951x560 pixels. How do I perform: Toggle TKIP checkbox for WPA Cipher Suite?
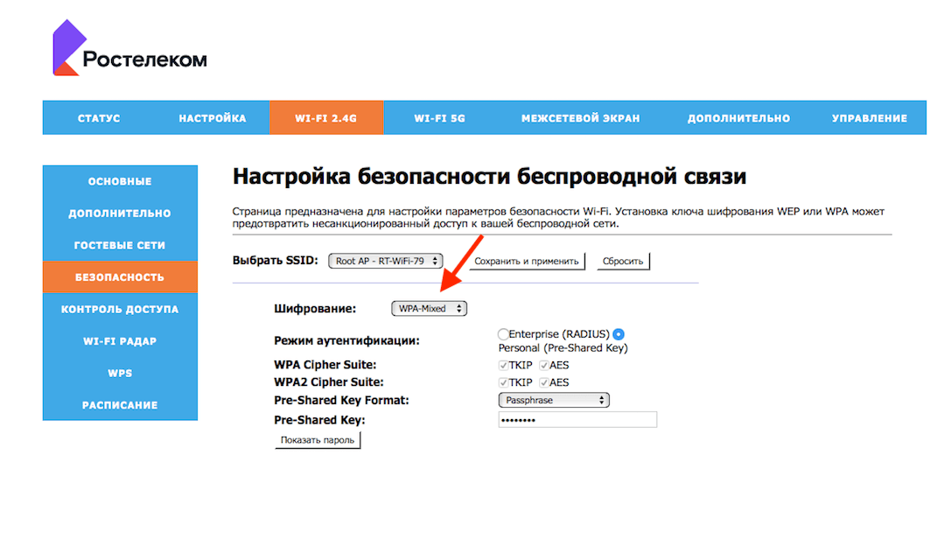point(503,365)
